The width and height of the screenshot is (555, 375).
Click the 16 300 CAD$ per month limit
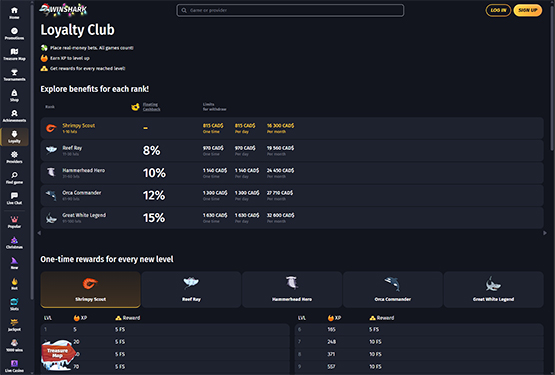click(x=280, y=126)
